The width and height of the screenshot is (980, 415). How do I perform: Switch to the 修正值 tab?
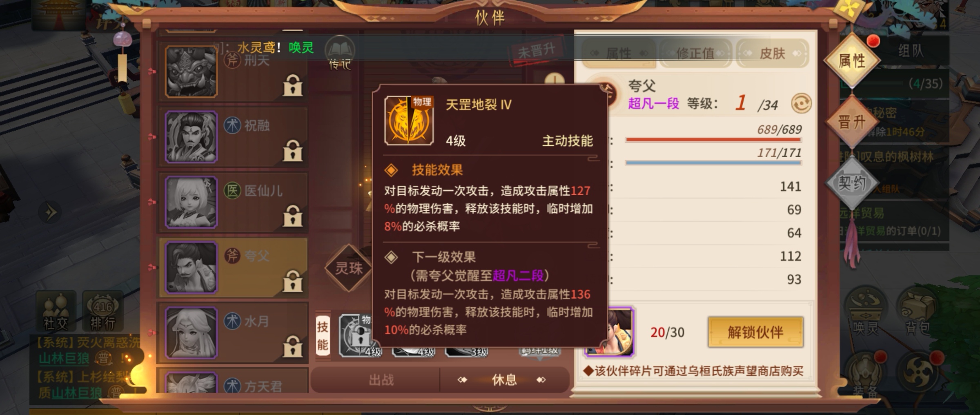[696, 53]
